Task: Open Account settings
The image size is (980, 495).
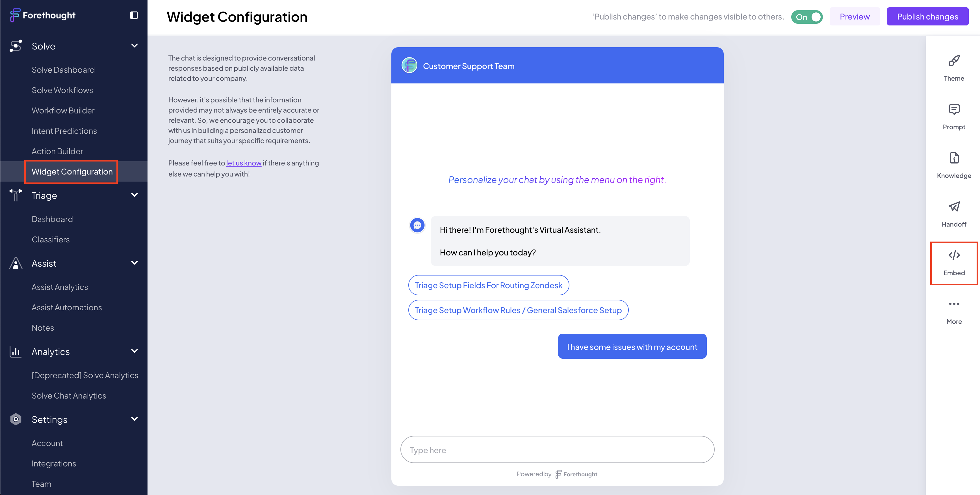Action: [x=47, y=443]
